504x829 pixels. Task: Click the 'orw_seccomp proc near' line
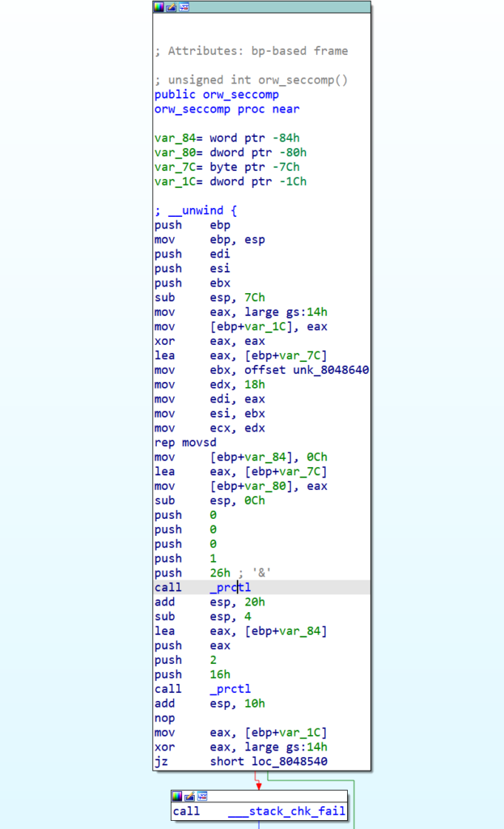pyautogui.click(x=227, y=109)
